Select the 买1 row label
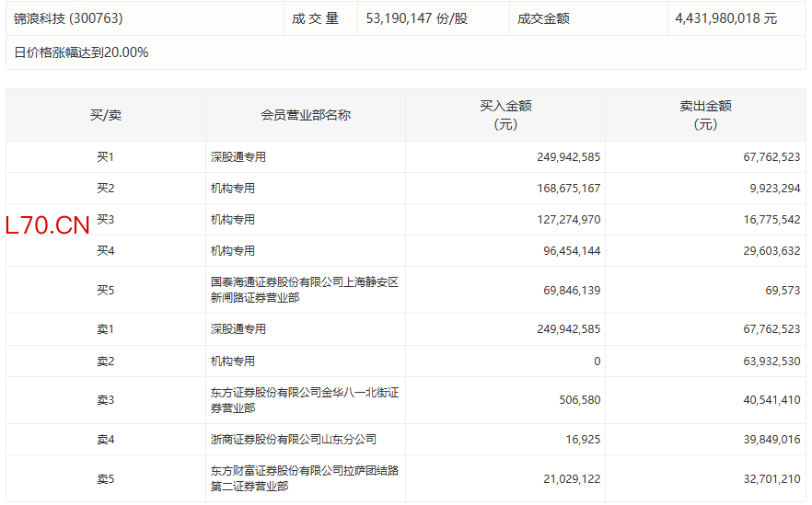 (105, 157)
